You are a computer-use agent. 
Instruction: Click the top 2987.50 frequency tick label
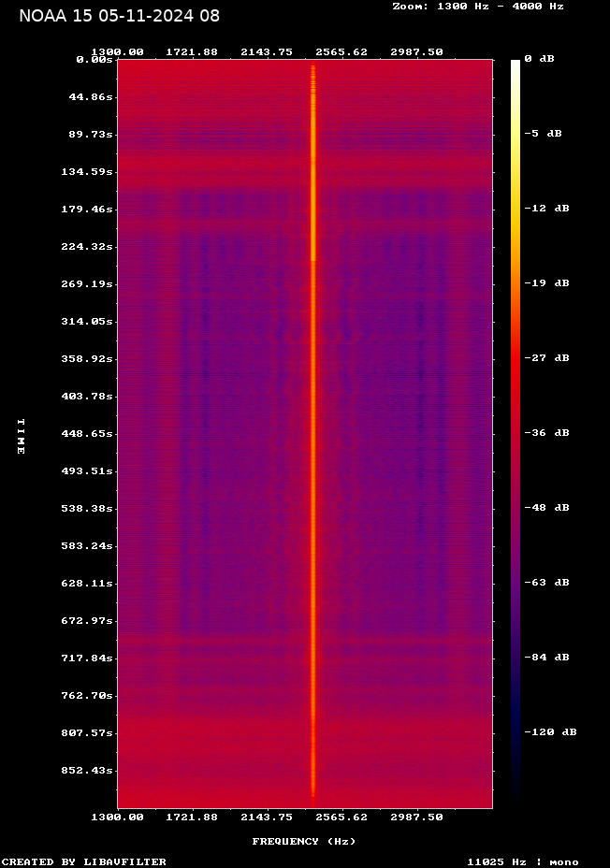click(x=416, y=52)
